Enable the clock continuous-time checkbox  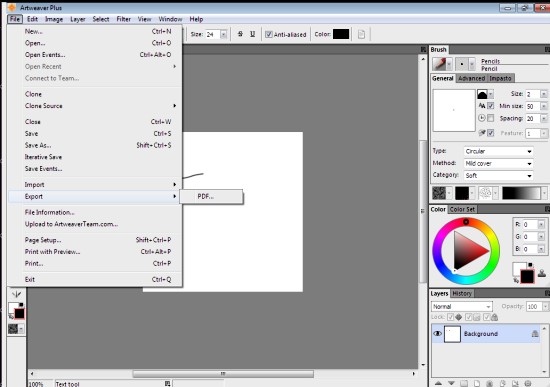(491, 118)
